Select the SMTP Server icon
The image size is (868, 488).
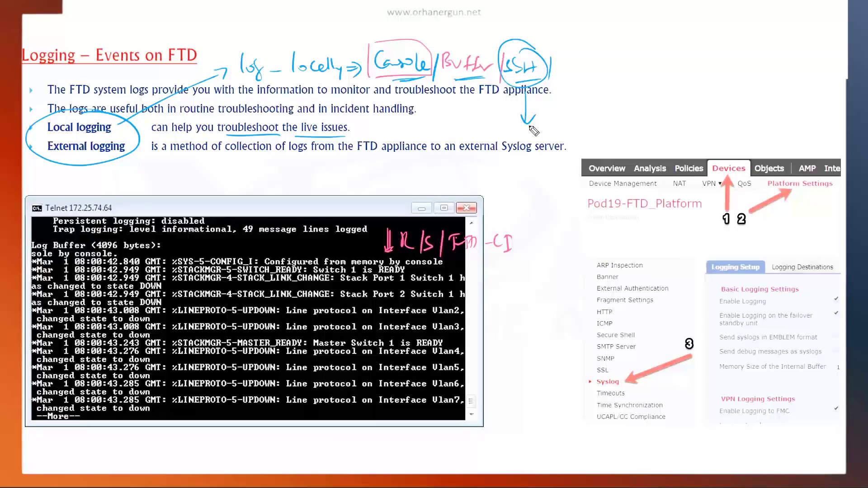616,346
